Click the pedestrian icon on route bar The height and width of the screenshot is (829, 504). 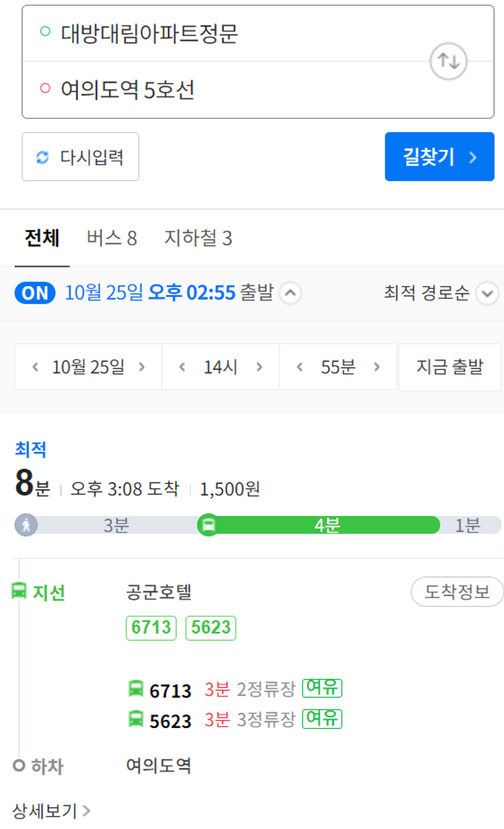point(26,525)
